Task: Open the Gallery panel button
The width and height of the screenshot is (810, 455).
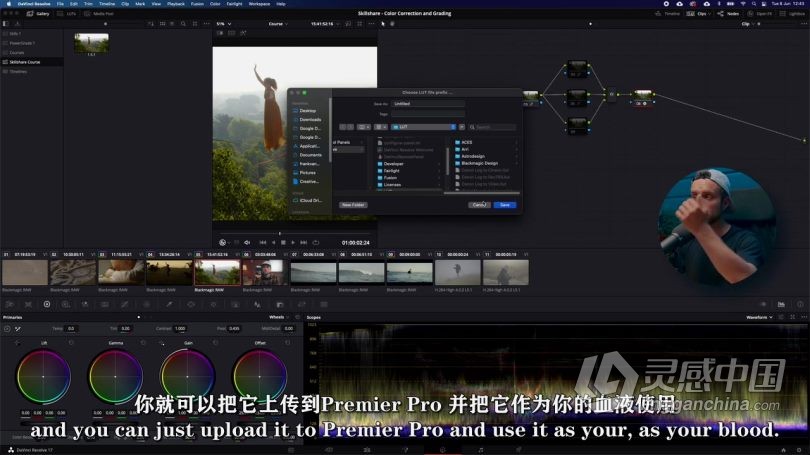Action: [38, 14]
